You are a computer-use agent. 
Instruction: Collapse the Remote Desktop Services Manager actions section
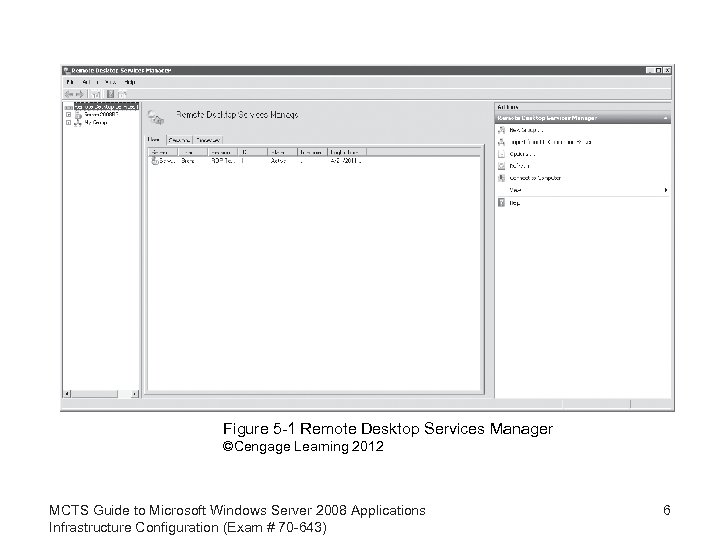pos(665,118)
